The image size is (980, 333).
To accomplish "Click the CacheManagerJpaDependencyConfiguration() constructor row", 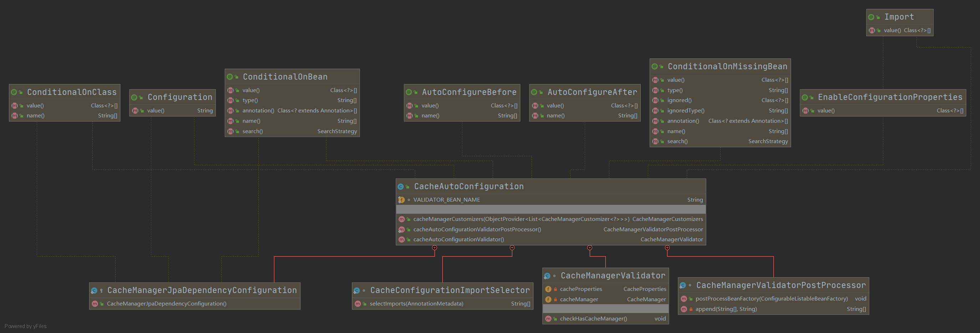I will (x=195, y=304).
